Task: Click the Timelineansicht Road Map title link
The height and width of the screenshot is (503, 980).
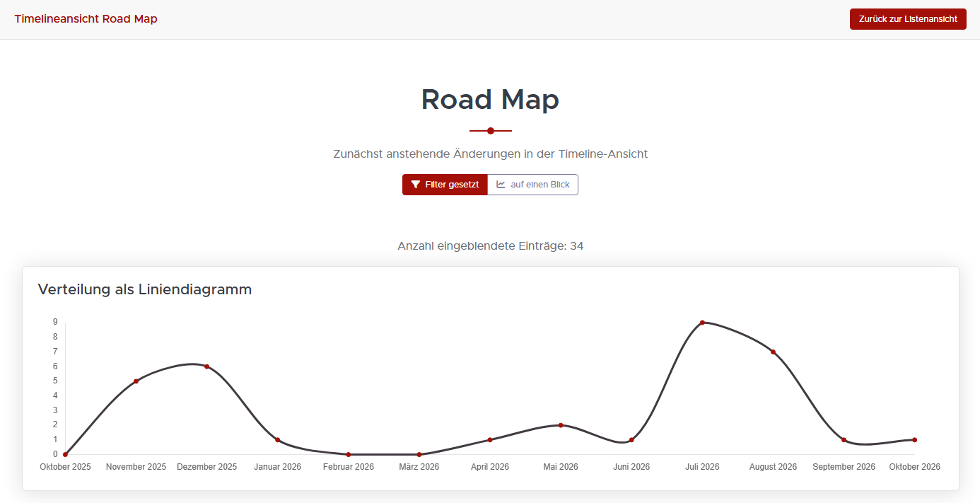Action: tap(86, 19)
